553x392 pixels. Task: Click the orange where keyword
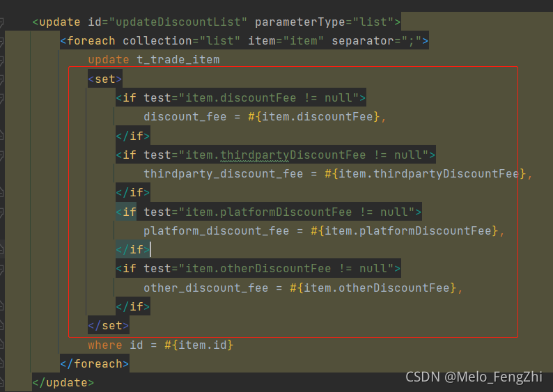click(x=105, y=345)
